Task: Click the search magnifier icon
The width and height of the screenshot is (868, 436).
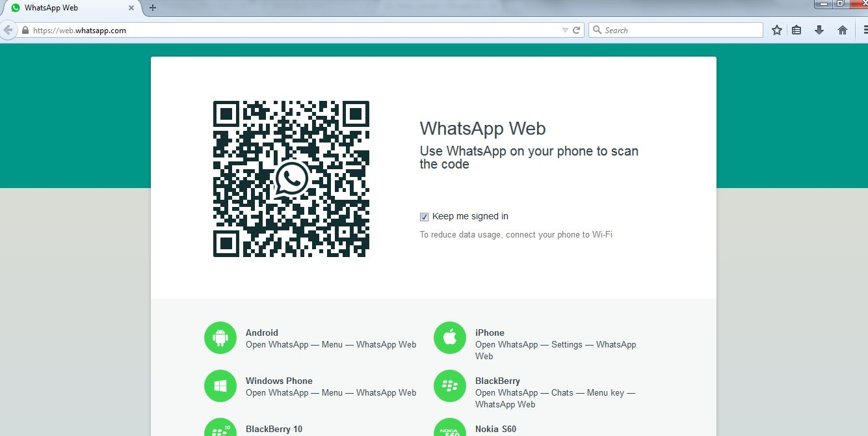Action: (x=597, y=30)
